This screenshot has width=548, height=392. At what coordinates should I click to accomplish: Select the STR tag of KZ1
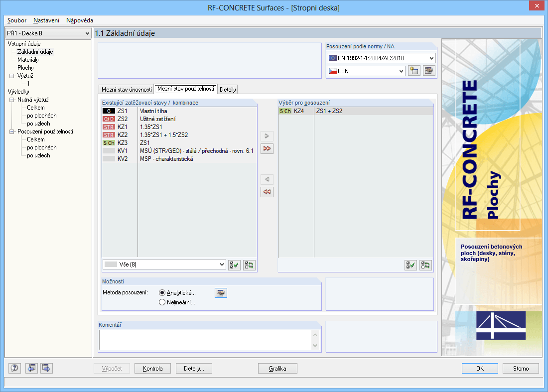(109, 127)
